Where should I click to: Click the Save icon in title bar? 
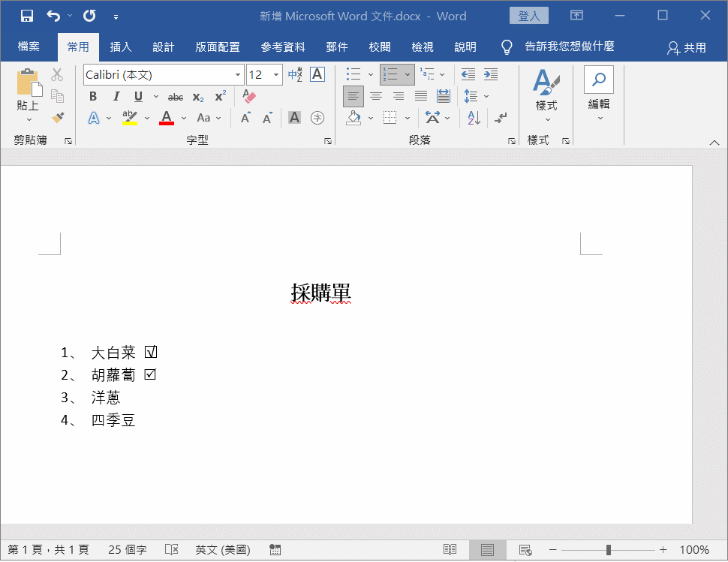pos(26,16)
